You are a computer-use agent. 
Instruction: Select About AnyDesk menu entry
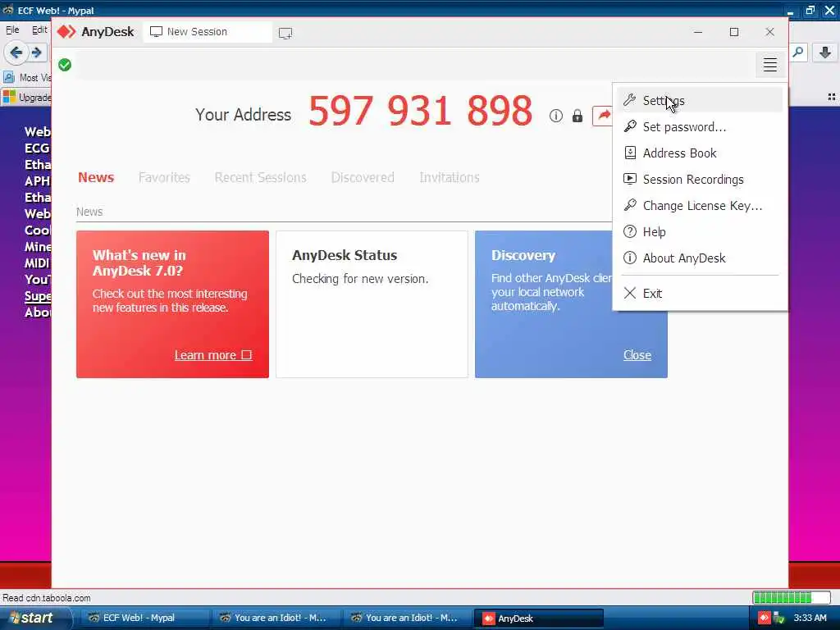pyautogui.click(x=700, y=258)
